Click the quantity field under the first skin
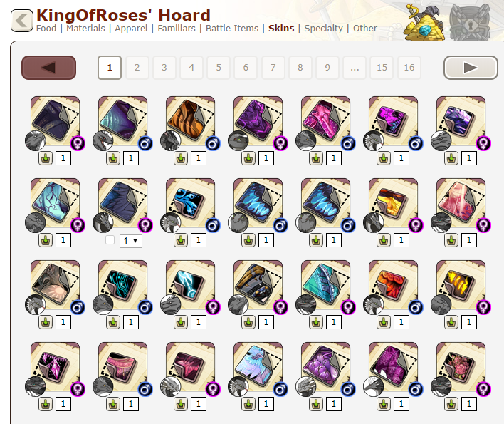Image resolution: width=504 pixels, height=424 pixels. (63, 158)
